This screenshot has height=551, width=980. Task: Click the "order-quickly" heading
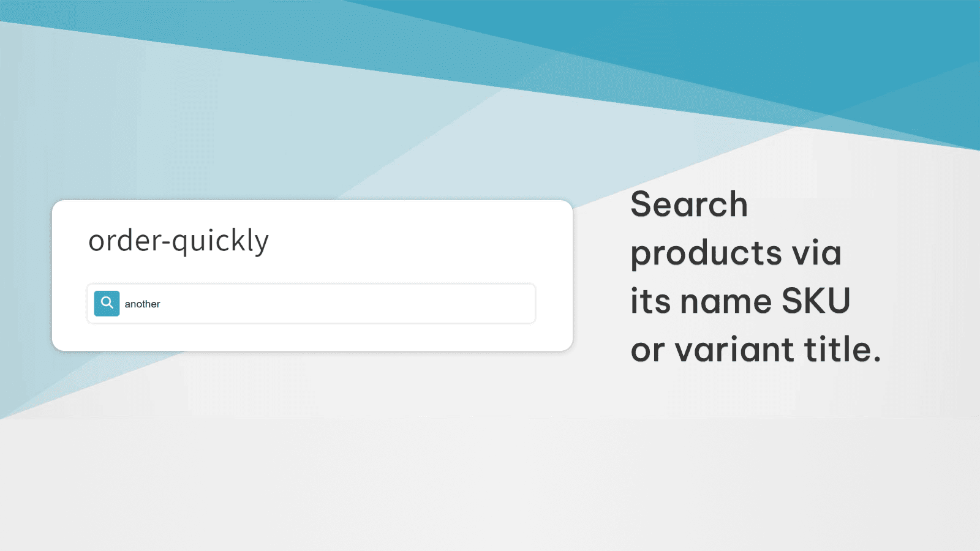[178, 241]
